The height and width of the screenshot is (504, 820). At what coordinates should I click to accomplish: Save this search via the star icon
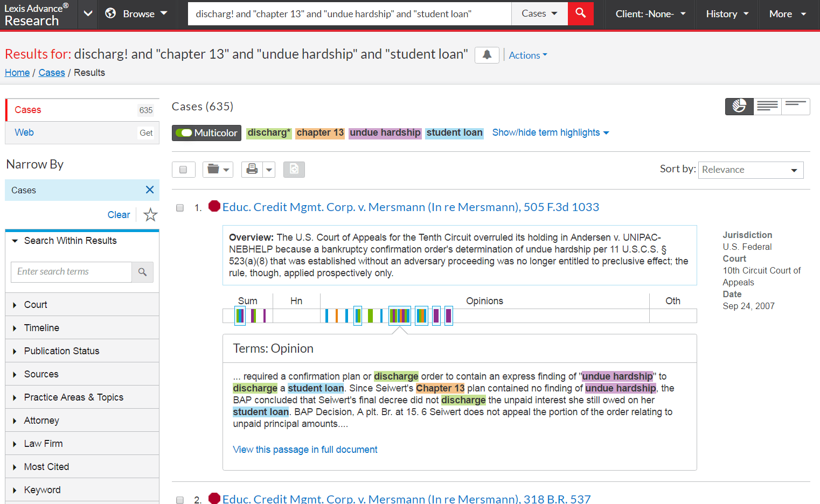coord(150,214)
